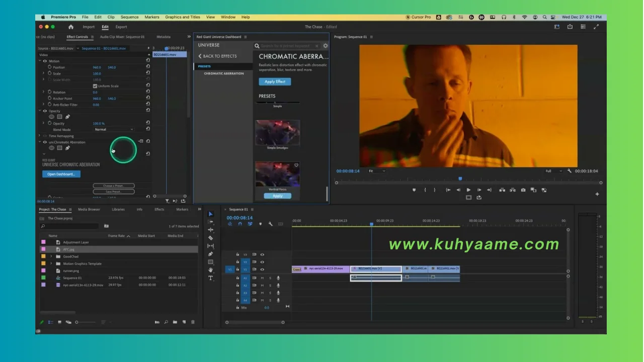Select the Ripple Edit tool
The image size is (644, 362).
(211, 230)
